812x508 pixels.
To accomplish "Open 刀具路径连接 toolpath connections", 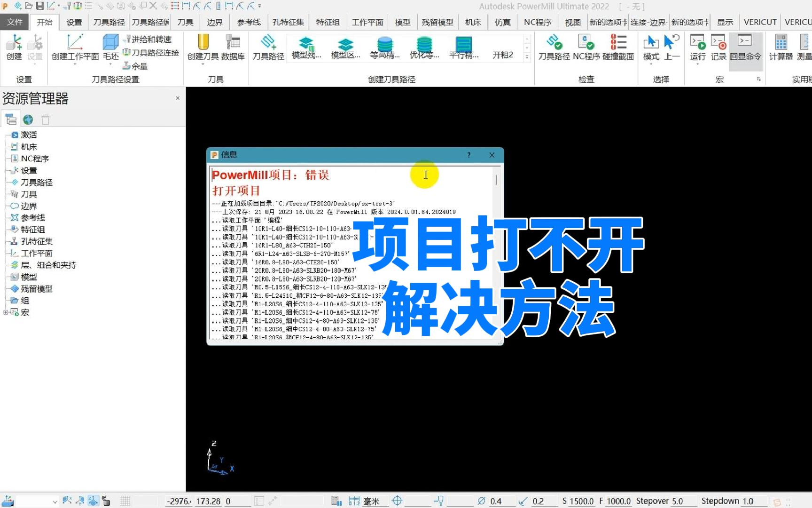I will coord(151,53).
